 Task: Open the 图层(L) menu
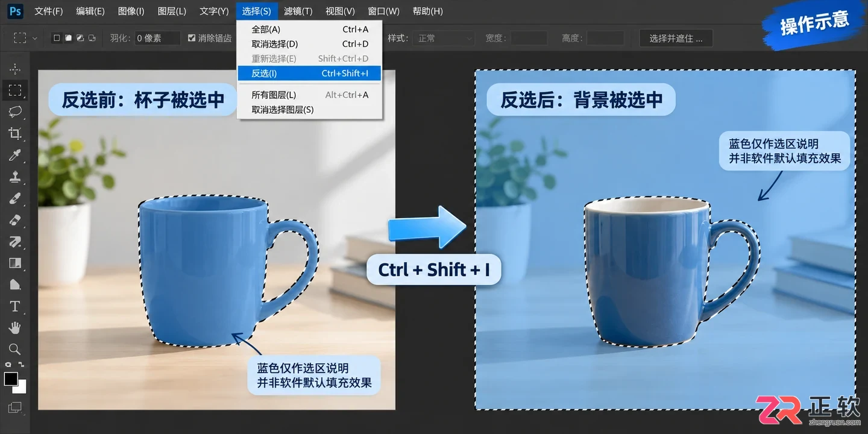pyautogui.click(x=172, y=11)
